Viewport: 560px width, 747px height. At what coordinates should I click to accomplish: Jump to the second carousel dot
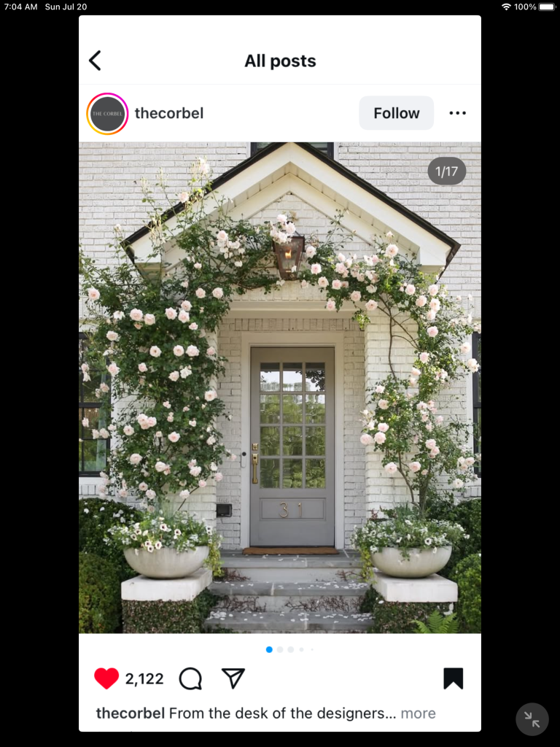pos(280,649)
